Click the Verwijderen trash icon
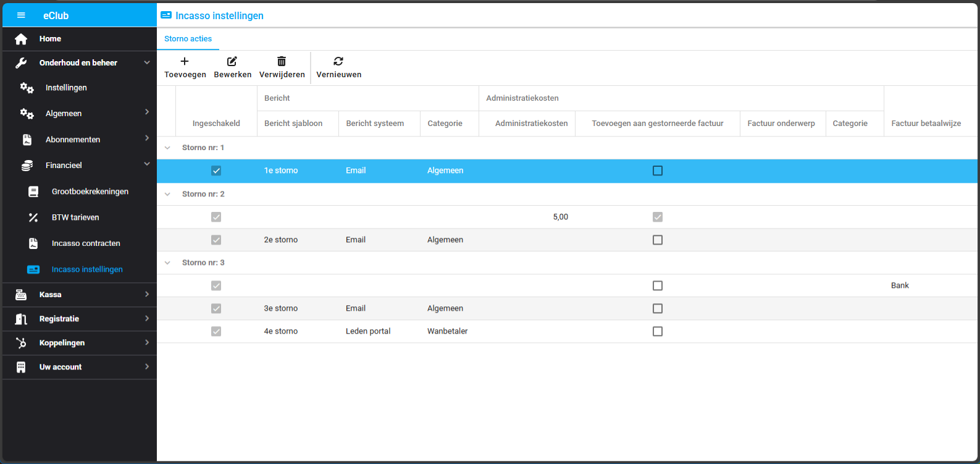The image size is (980, 464). (282, 61)
